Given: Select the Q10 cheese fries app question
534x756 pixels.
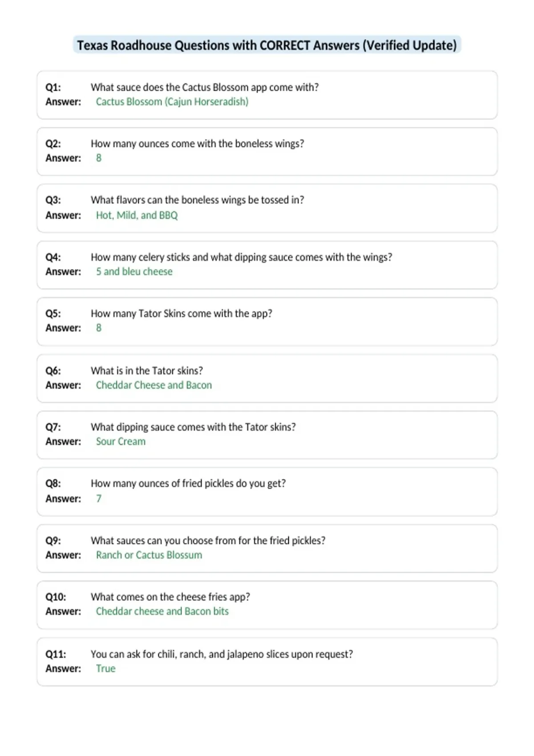Looking at the screenshot, I should pyautogui.click(x=170, y=597).
